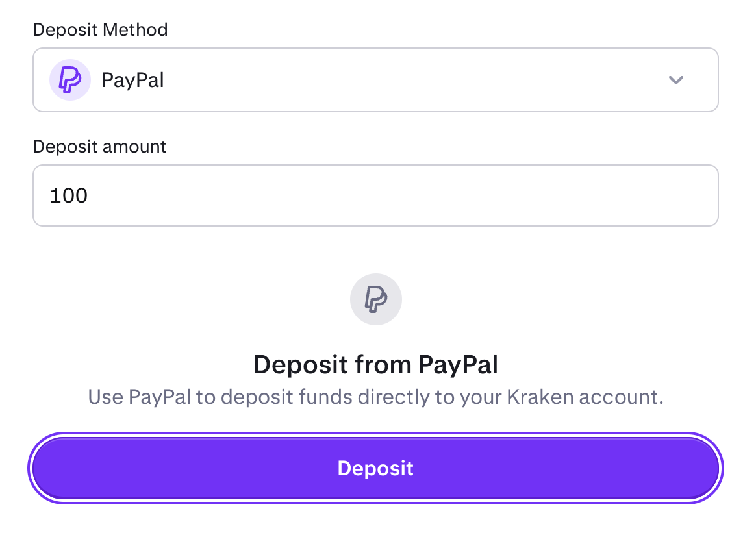
Task: Expand the payment method list via the chevron
Action: click(675, 80)
